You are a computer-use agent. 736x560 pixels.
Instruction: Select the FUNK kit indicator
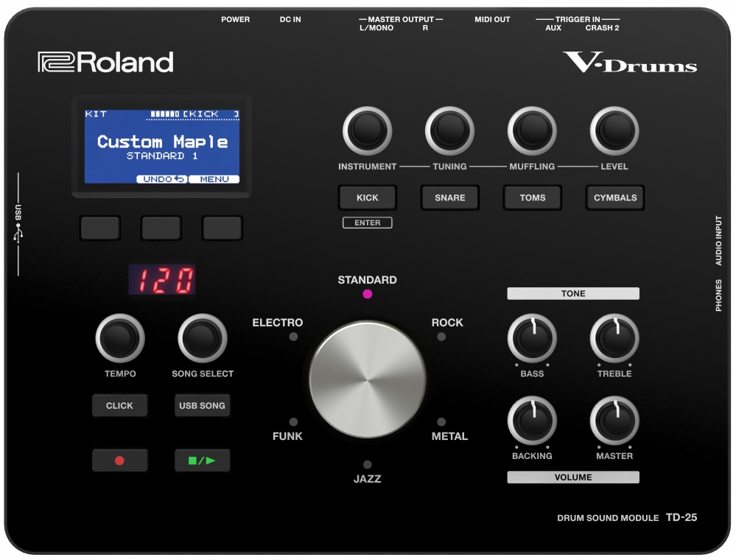click(x=293, y=421)
